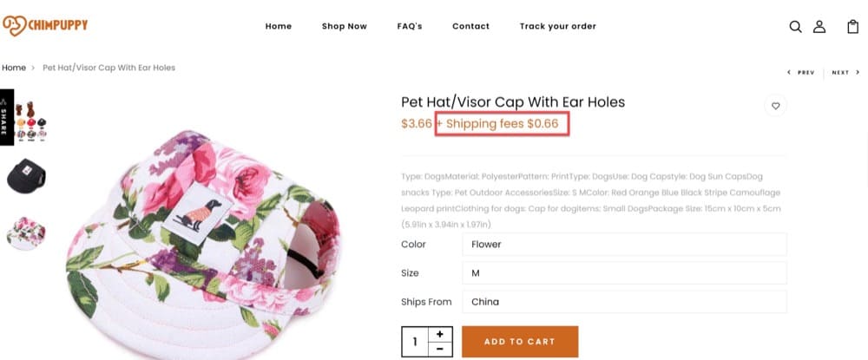Decrease quantity with minus button
Screen dimensions: 868x360
(x=440, y=349)
